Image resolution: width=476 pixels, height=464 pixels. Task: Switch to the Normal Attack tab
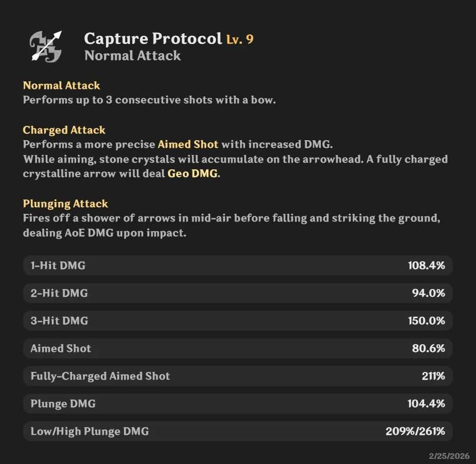tap(133, 56)
